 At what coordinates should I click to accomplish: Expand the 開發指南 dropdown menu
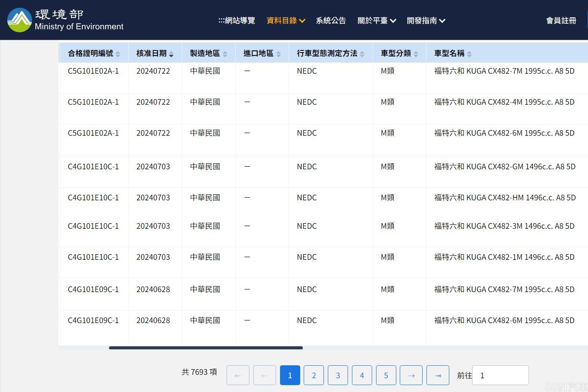click(x=426, y=21)
